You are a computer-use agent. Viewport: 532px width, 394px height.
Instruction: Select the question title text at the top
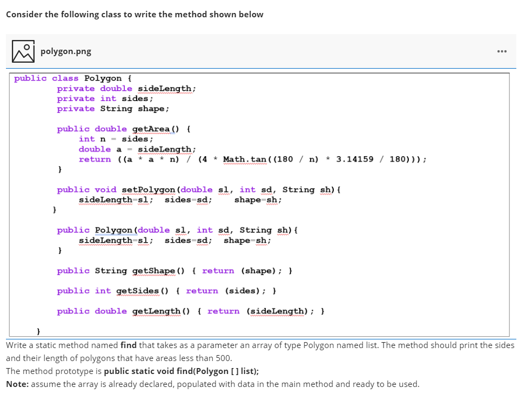pos(134,14)
